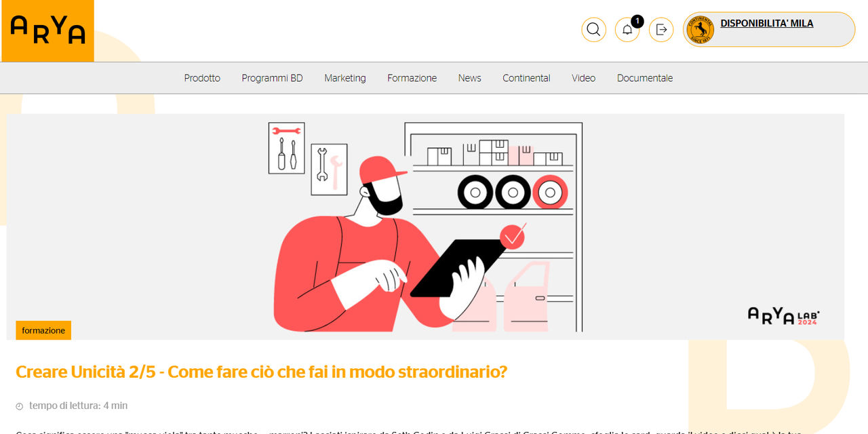Go home via ARYA logo

pyautogui.click(x=47, y=31)
